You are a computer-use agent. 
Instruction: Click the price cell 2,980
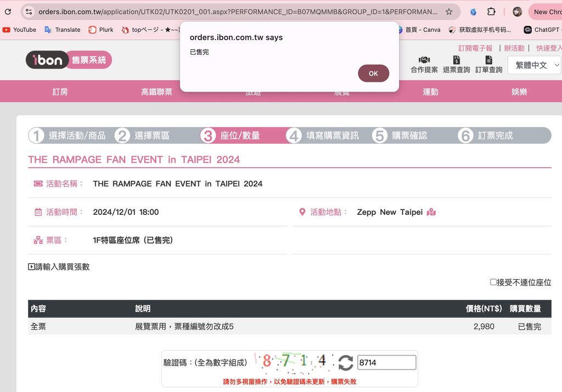(484, 327)
